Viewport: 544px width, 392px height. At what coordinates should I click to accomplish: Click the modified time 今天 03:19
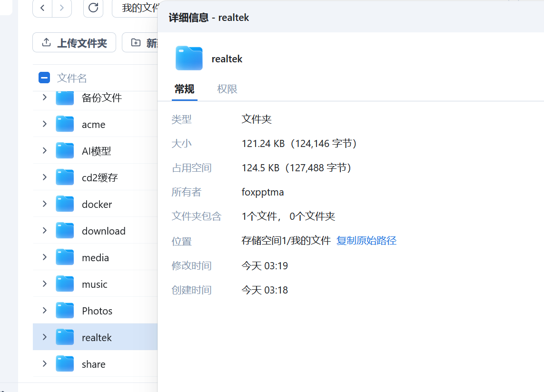(x=265, y=266)
